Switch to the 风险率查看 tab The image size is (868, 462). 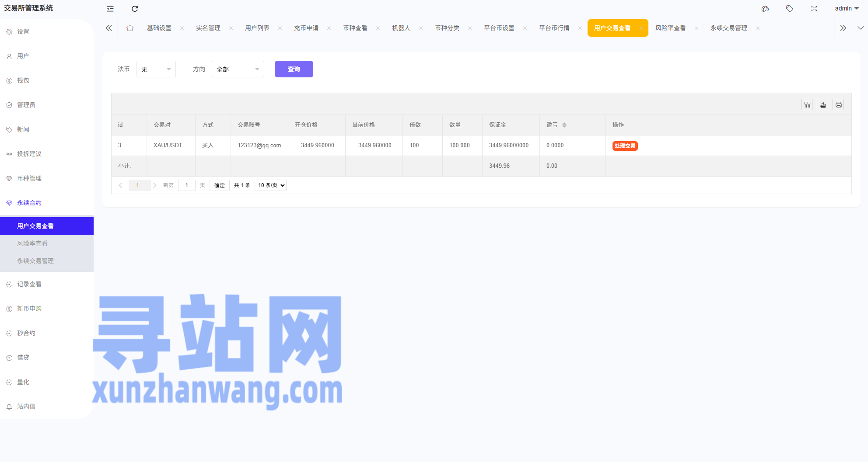[670, 28]
